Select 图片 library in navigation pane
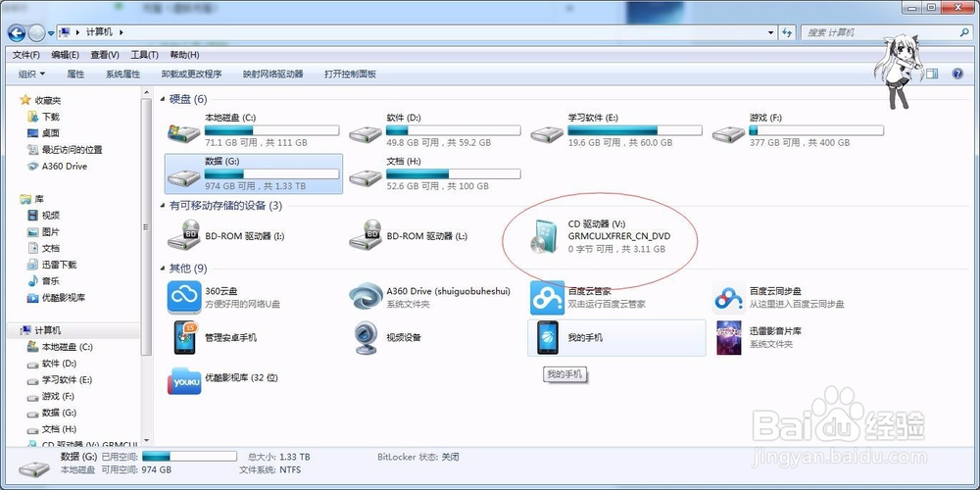The width and height of the screenshot is (980, 490). tap(51, 232)
